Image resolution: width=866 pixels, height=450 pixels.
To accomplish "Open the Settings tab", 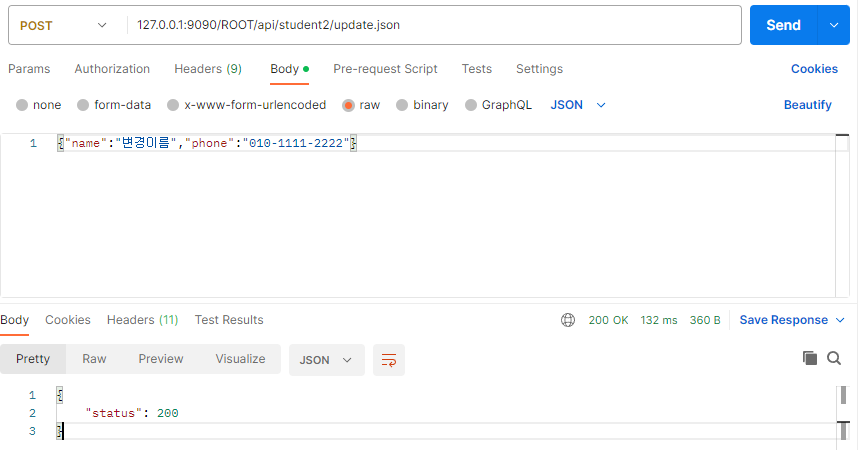I will pos(540,69).
